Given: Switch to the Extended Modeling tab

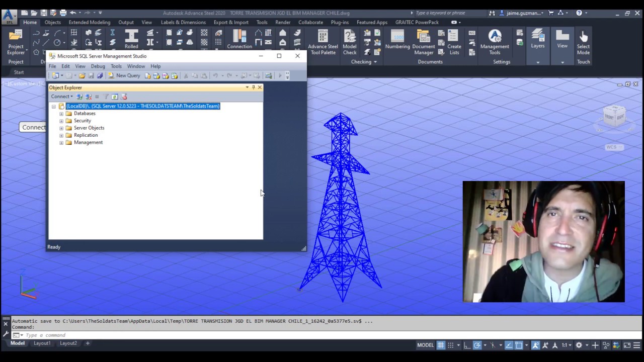Looking at the screenshot, I should 90,22.
